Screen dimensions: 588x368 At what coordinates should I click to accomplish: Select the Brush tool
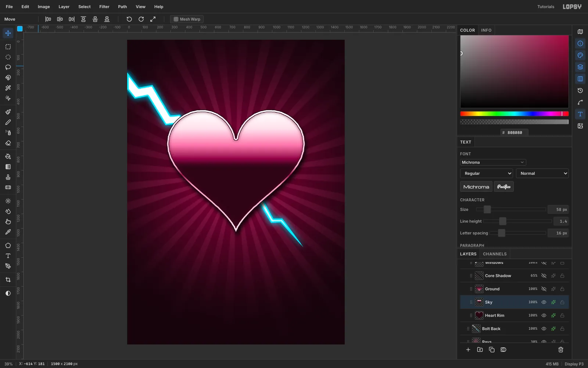pyautogui.click(x=8, y=112)
